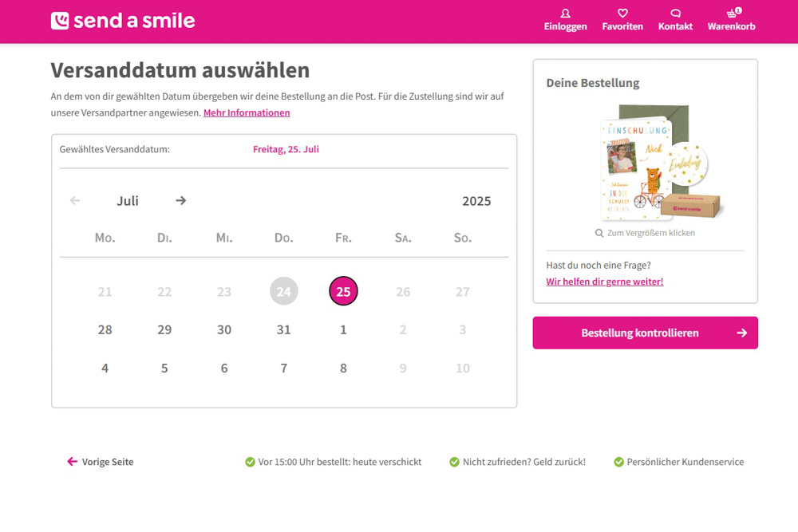
Task: Click the Kontakt speech bubble icon
Action: 675,14
